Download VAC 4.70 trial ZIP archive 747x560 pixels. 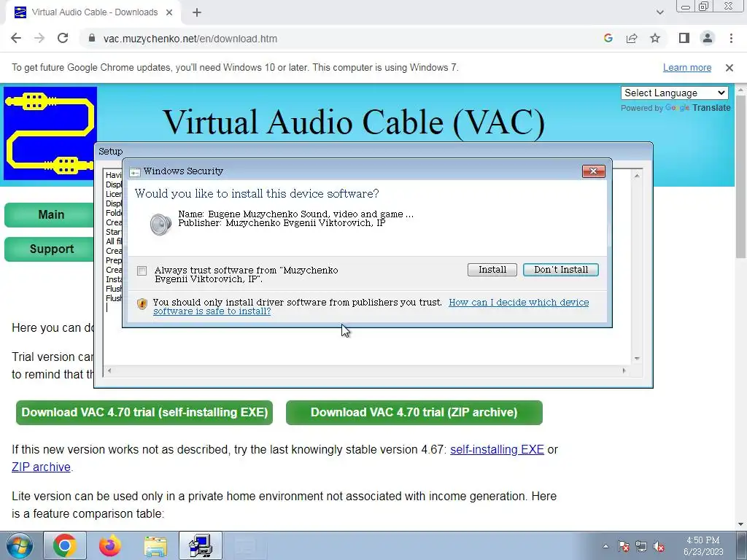(414, 413)
